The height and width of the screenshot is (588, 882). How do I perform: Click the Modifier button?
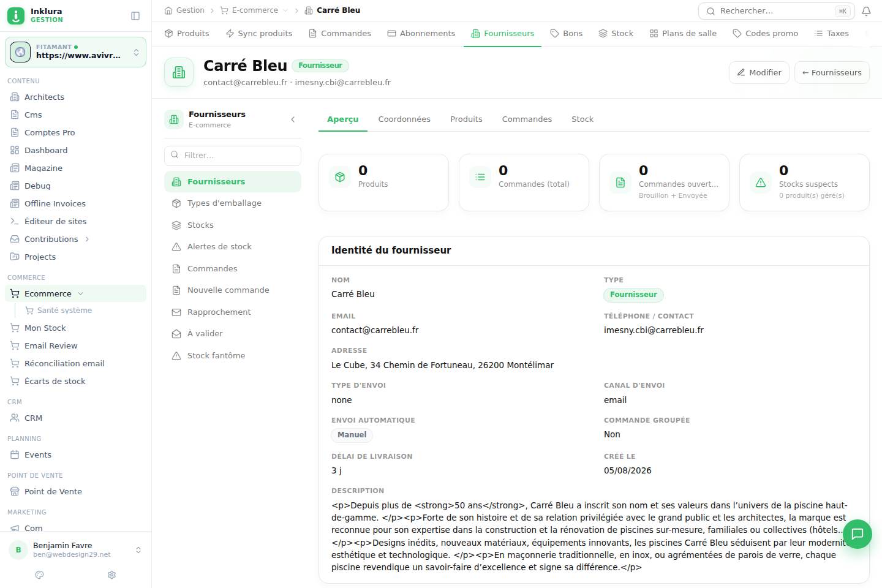(759, 72)
